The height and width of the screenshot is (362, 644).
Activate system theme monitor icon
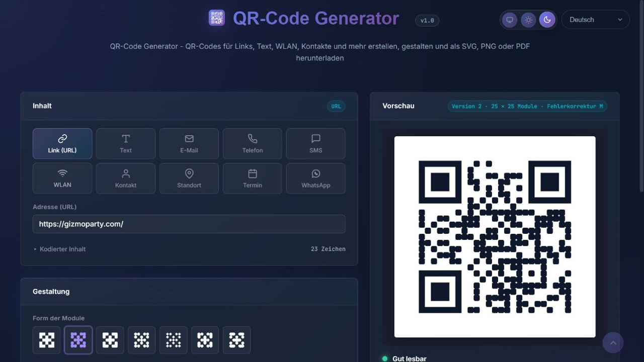(510, 20)
